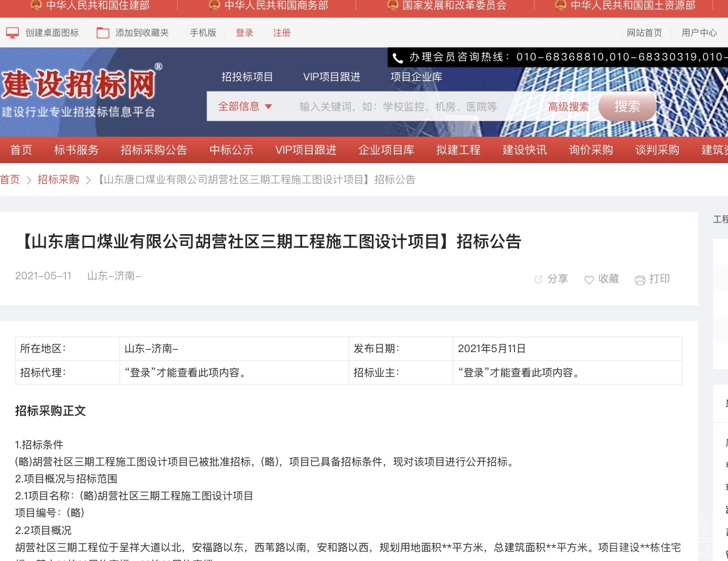Open the 高级搜索 advanced search options
Screen dimensions: 728x561
568,107
